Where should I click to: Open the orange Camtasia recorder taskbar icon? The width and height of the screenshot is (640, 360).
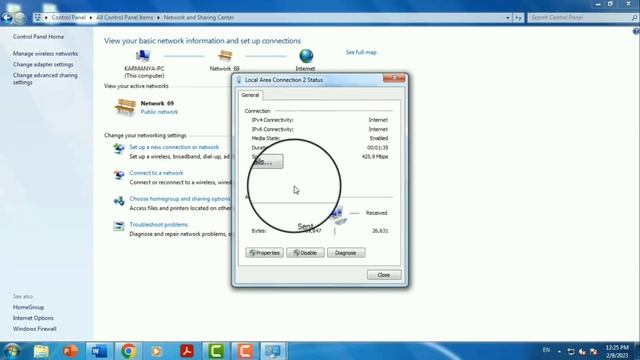coord(244,351)
